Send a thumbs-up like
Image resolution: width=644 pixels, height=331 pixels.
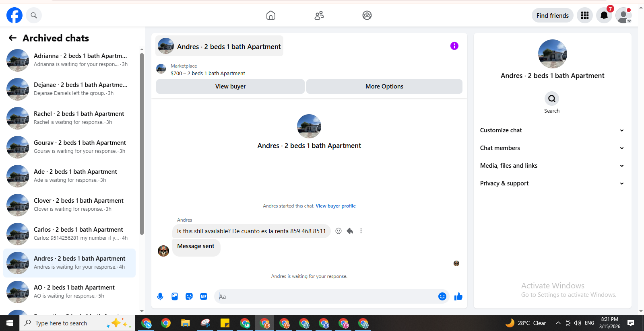458,296
